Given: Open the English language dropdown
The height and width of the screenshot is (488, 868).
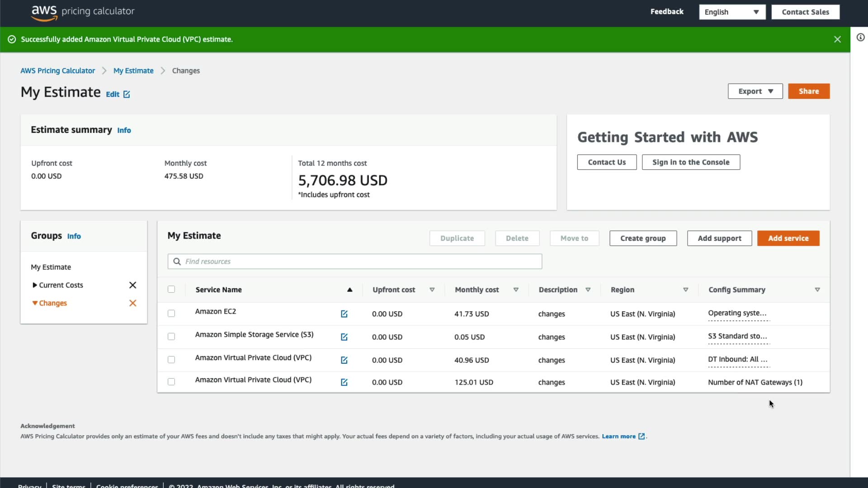Looking at the screenshot, I should (732, 12).
